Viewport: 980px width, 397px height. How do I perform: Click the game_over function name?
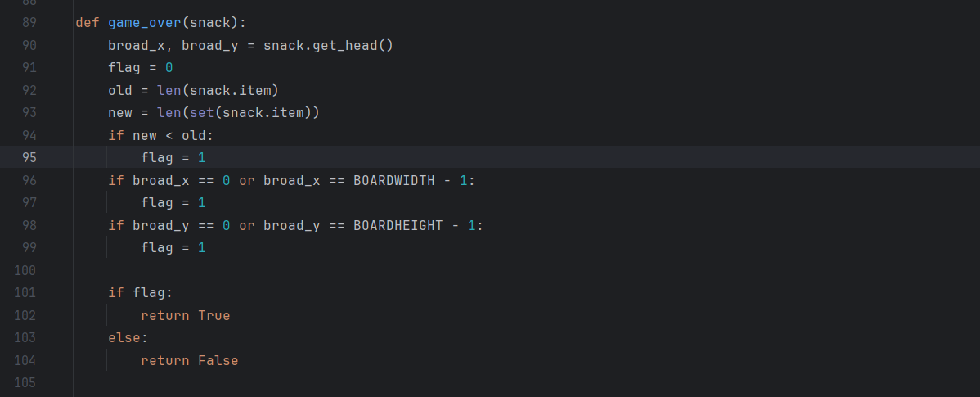click(x=145, y=23)
